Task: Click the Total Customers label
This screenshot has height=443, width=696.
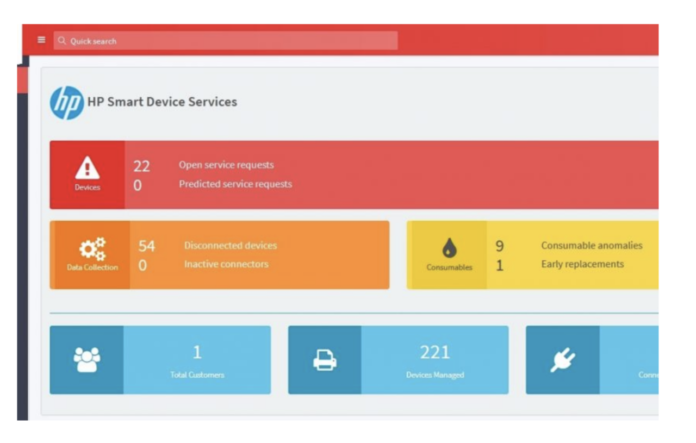Action: [x=197, y=375]
